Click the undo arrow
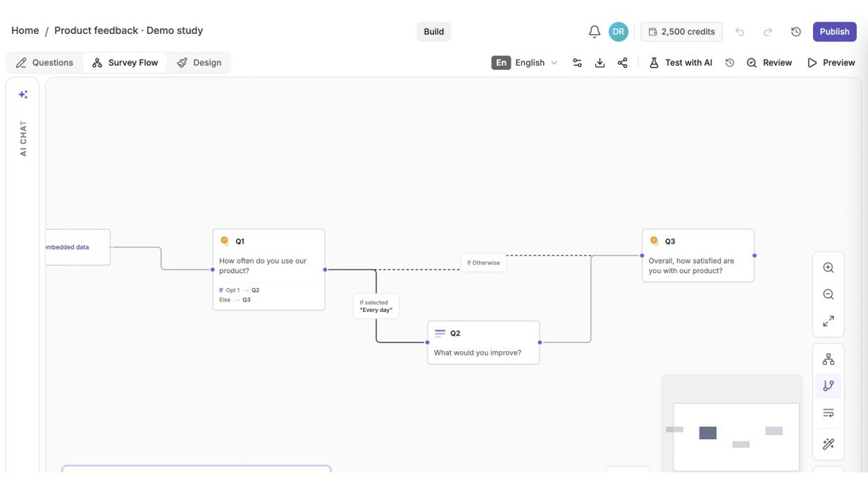Screen dimensions: 868x488 [x=740, y=32]
